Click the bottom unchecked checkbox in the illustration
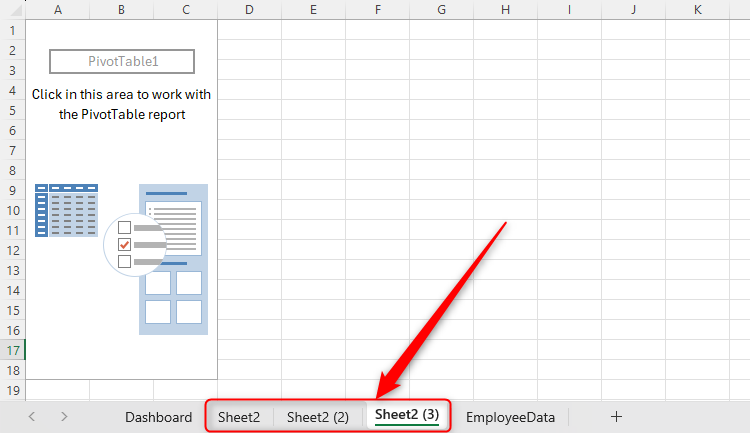 coord(124,261)
